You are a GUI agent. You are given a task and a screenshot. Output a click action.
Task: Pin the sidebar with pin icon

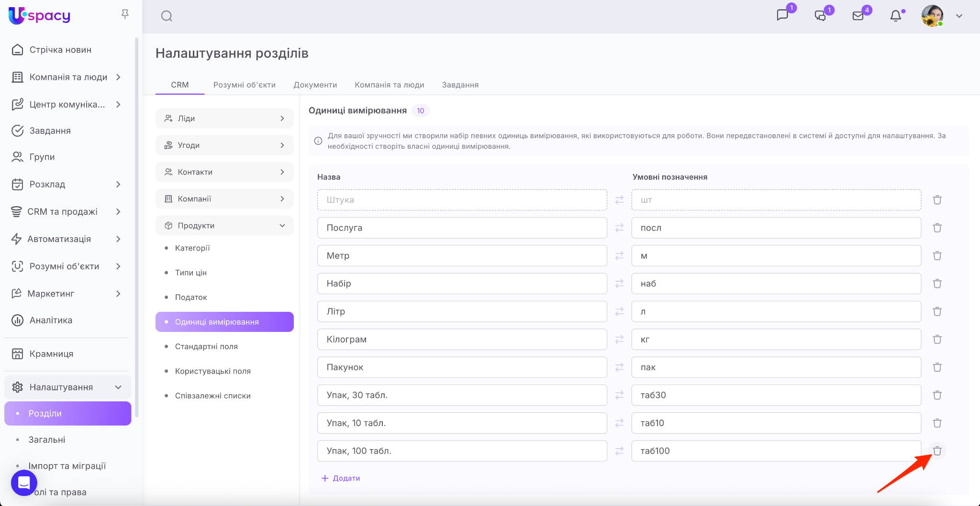click(x=125, y=14)
